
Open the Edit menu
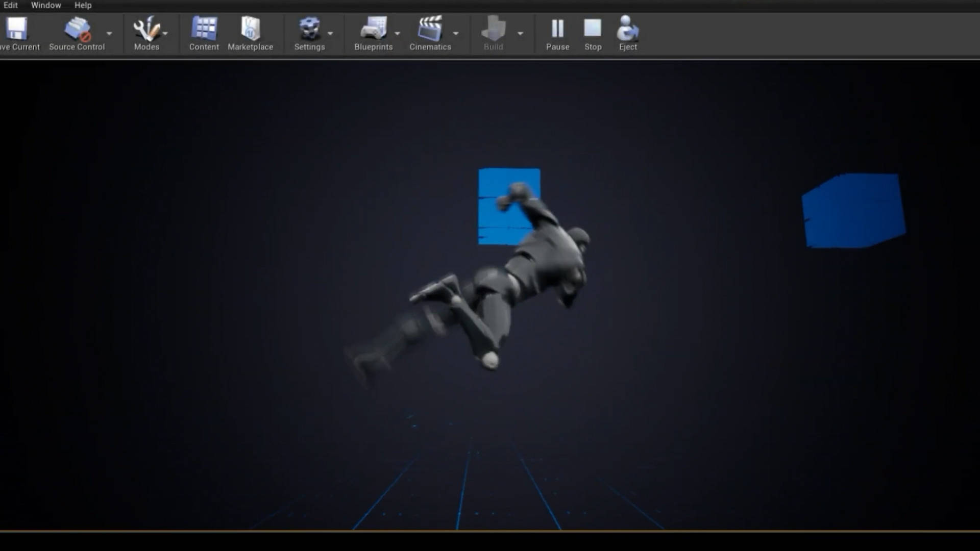[x=11, y=5]
